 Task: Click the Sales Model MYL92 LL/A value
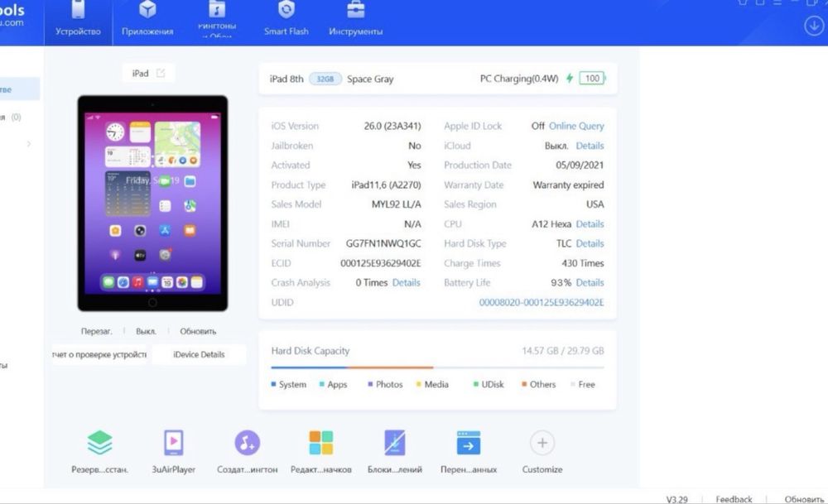(397, 204)
